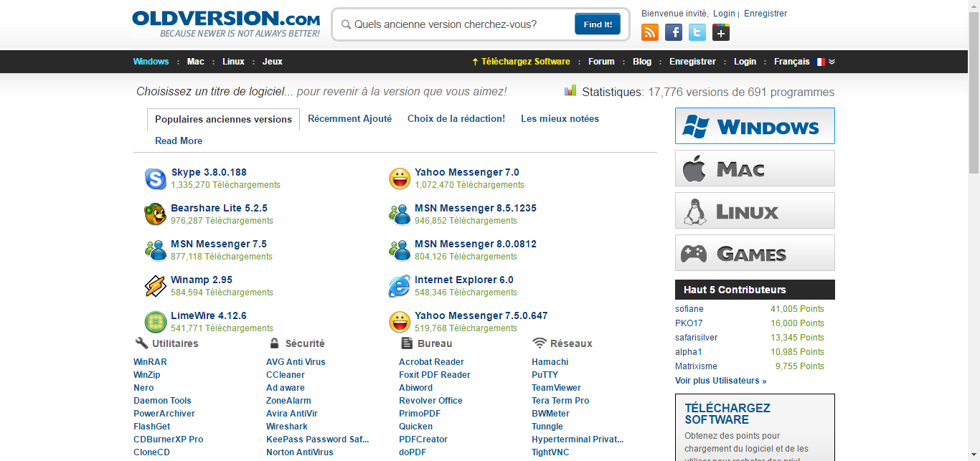Click the MSN Messenger 8.5.1235 icon

[x=400, y=214]
